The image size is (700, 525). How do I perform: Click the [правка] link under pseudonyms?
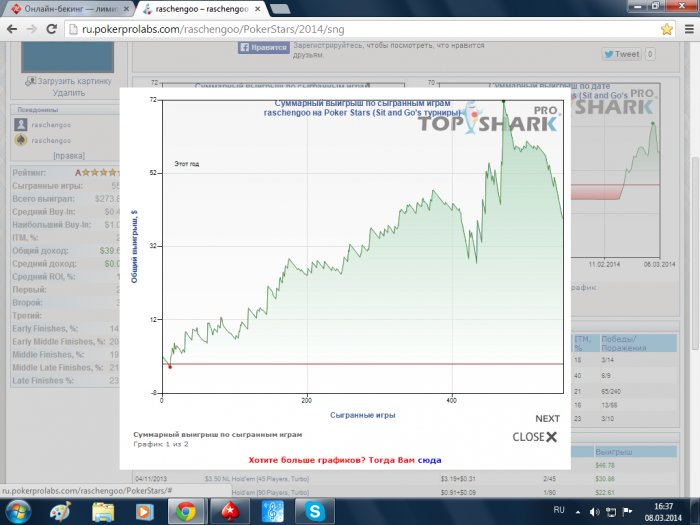69,155
